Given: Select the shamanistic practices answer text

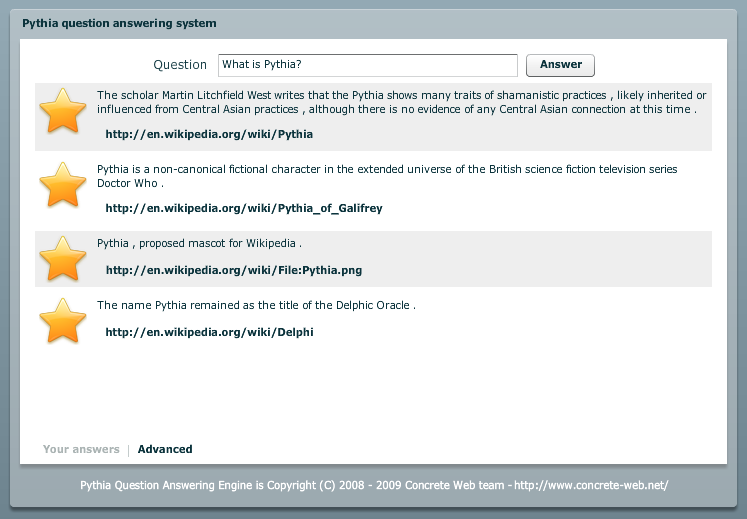Looking at the screenshot, I should click(x=402, y=102).
